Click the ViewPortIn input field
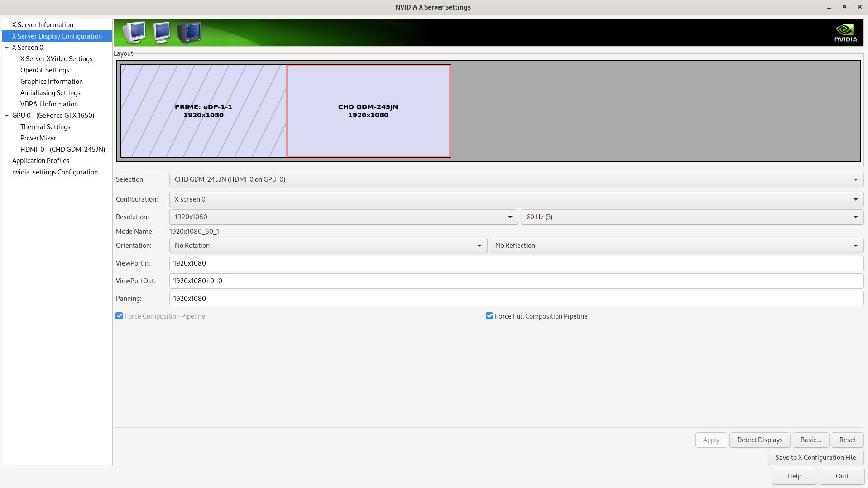 (516, 263)
